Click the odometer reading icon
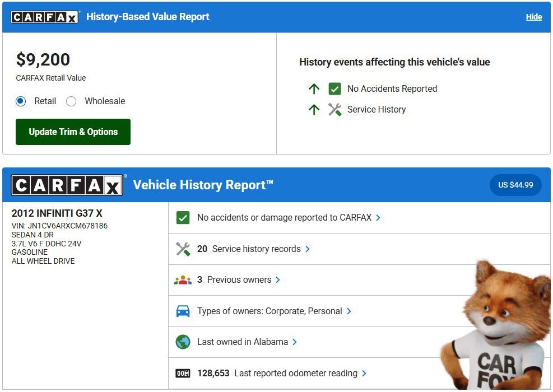The image size is (553, 392). point(183,374)
